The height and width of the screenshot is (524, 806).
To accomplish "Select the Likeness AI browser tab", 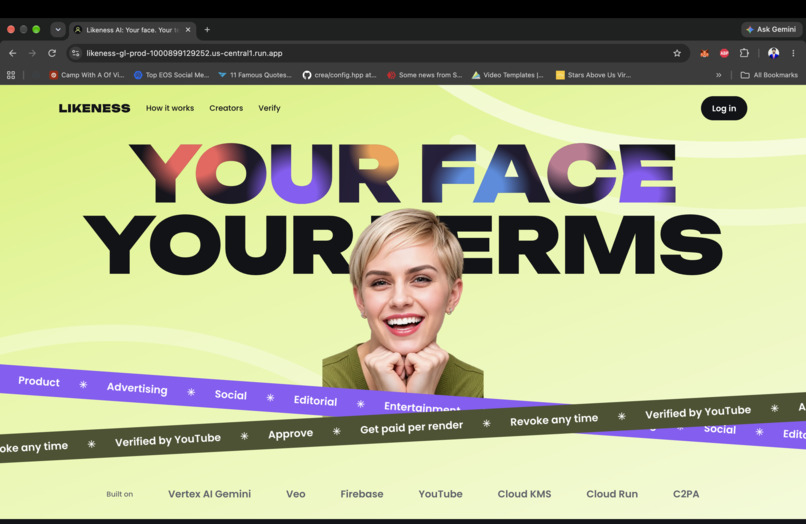I will [x=133, y=30].
